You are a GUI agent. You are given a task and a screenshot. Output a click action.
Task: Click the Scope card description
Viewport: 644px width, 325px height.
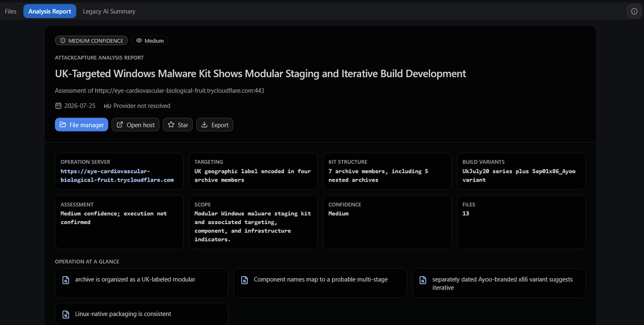[253, 226]
